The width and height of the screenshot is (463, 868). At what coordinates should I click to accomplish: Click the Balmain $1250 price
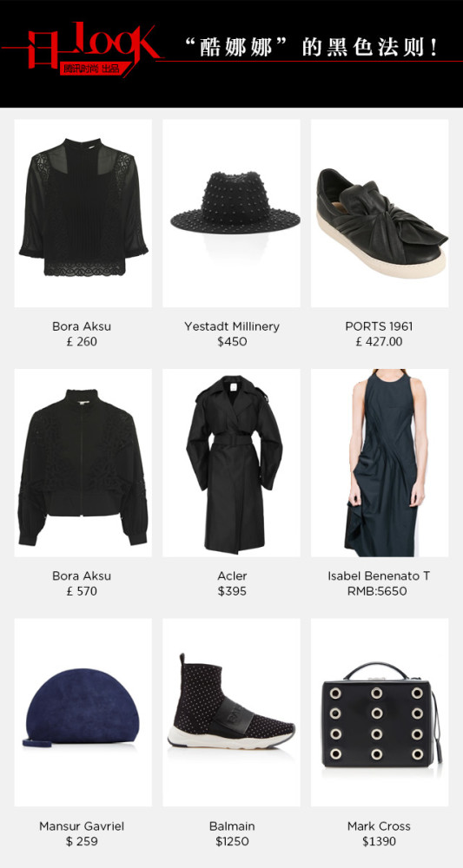tap(232, 841)
